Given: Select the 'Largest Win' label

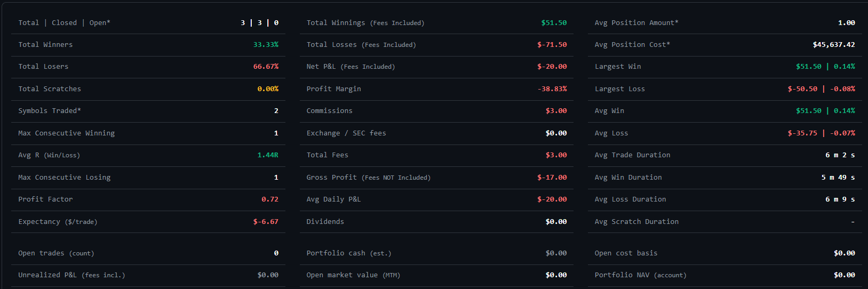Looking at the screenshot, I should click(x=618, y=67).
